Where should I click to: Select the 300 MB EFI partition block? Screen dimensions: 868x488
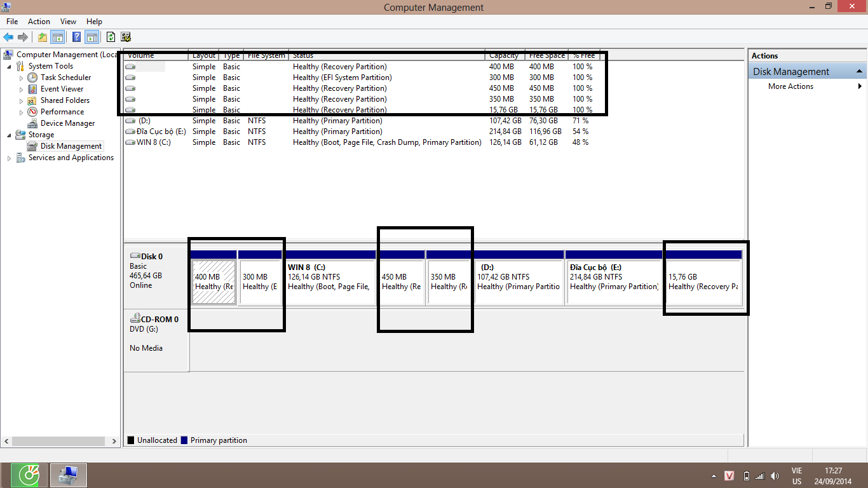260,277
